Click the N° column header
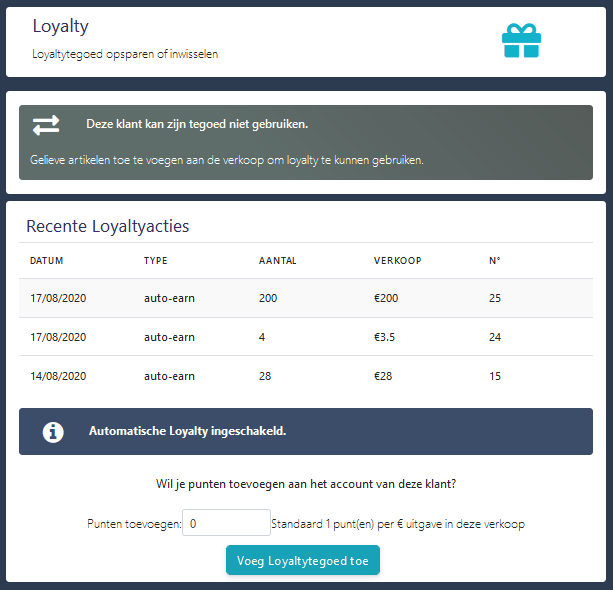Screen dimensions: 613x590 coord(495,261)
